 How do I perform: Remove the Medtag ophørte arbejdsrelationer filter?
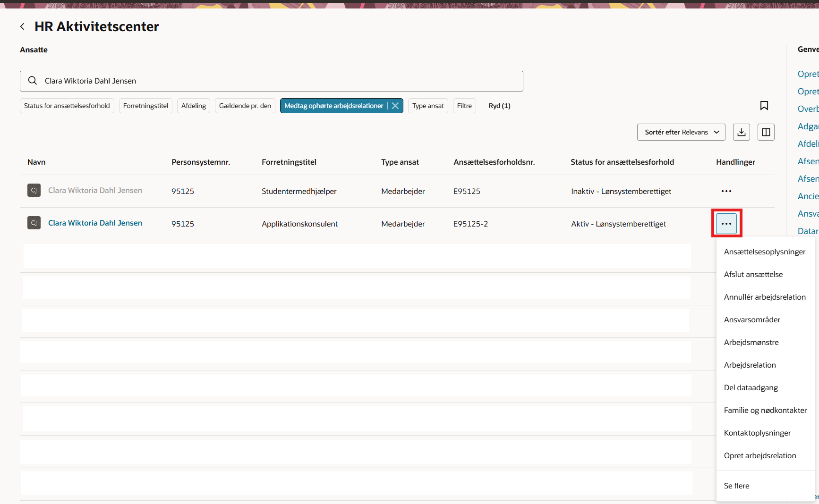pyautogui.click(x=395, y=106)
